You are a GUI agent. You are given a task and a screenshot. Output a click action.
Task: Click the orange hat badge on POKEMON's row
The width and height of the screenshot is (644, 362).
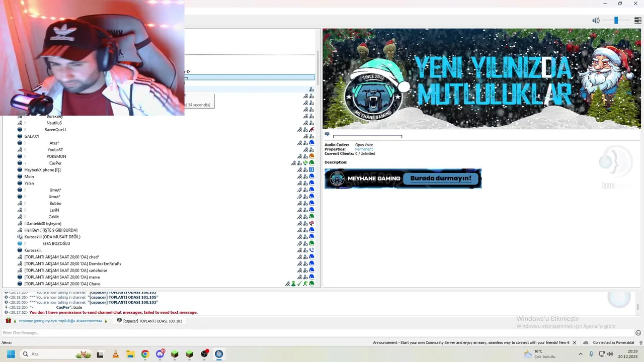coord(311,156)
